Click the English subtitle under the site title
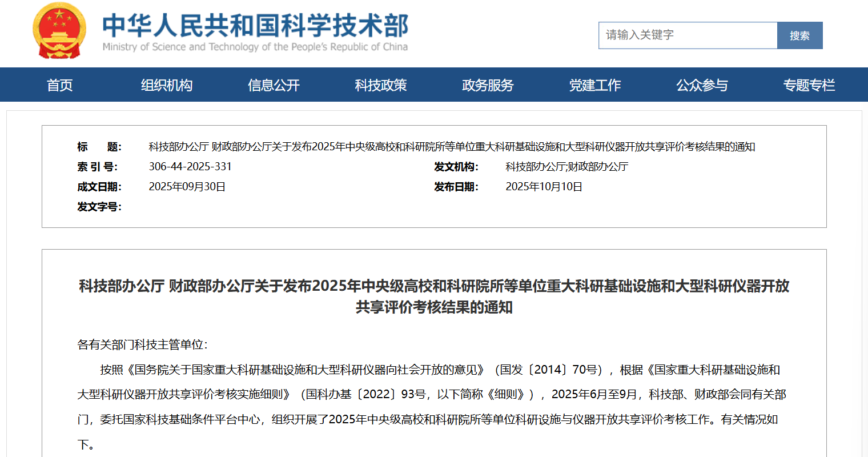 click(x=255, y=47)
